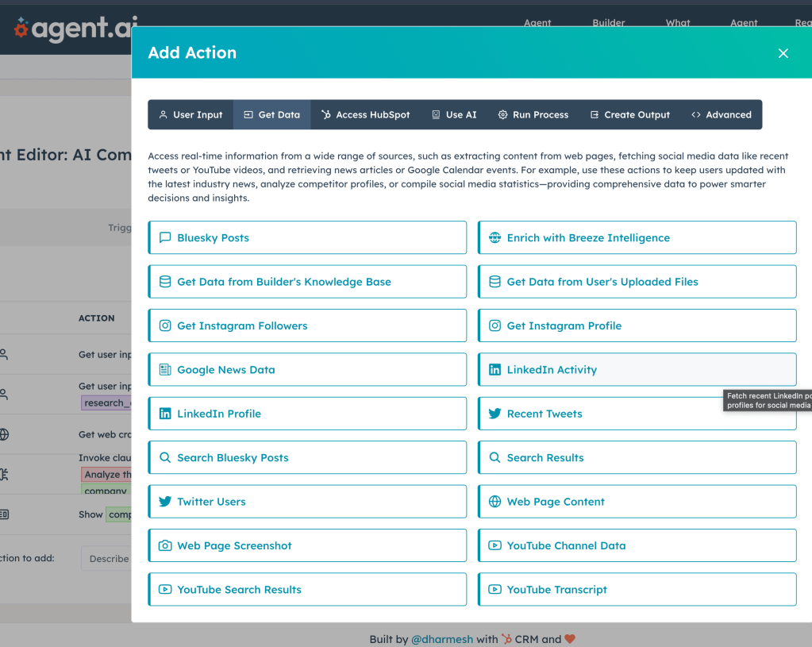The height and width of the screenshot is (647, 812).
Task: Close the Add Action dialog
Action: pos(783,53)
